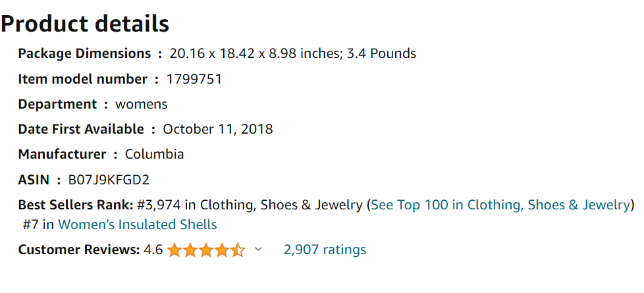The image size is (644, 293).
Task: Click the Date First Available label
Action: coord(81,130)
